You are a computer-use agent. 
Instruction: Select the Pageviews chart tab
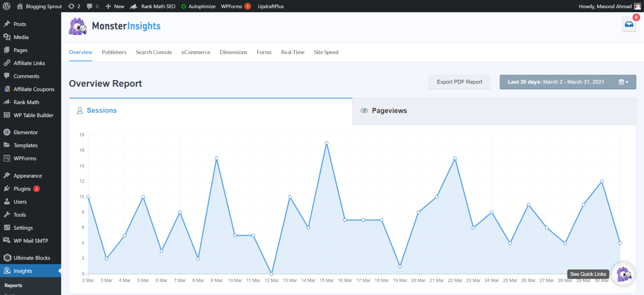pos(494,111)
